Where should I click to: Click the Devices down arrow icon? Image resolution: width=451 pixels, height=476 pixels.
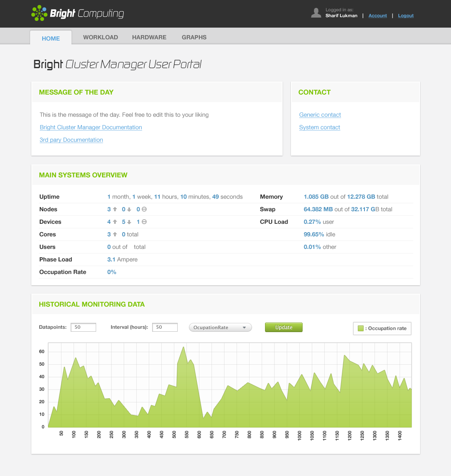[x=129, y=222]
